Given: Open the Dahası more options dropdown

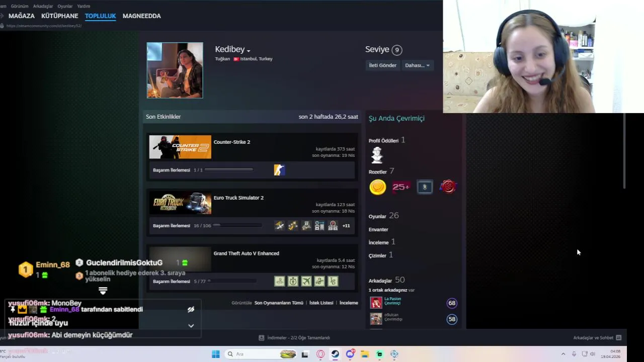Looking at the screenshot, I should tap(418, 65).
